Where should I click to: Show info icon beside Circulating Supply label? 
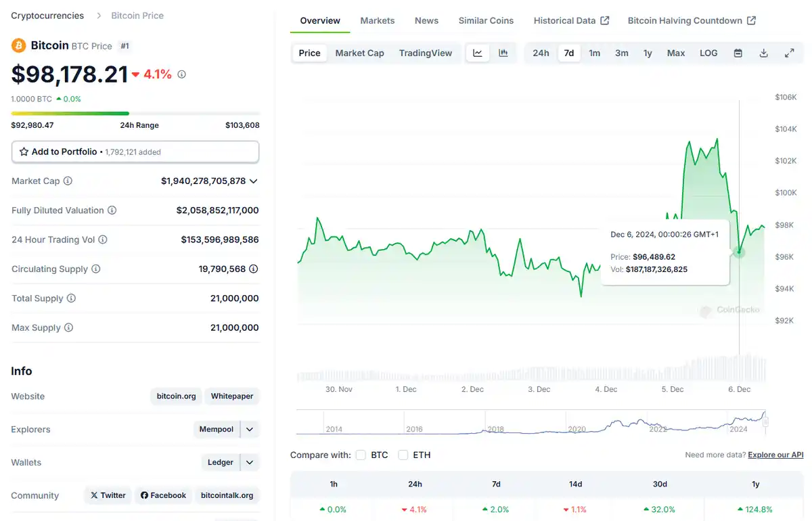click(x=96, y=269)
